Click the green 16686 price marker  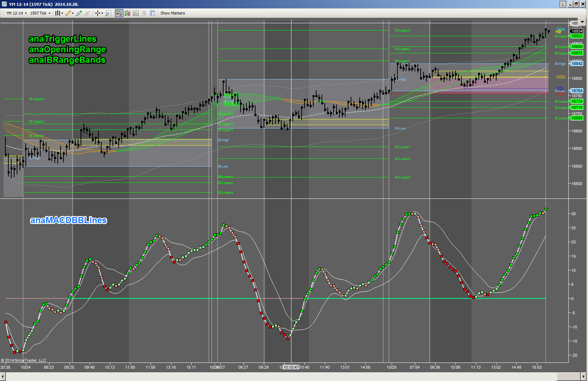577,118
